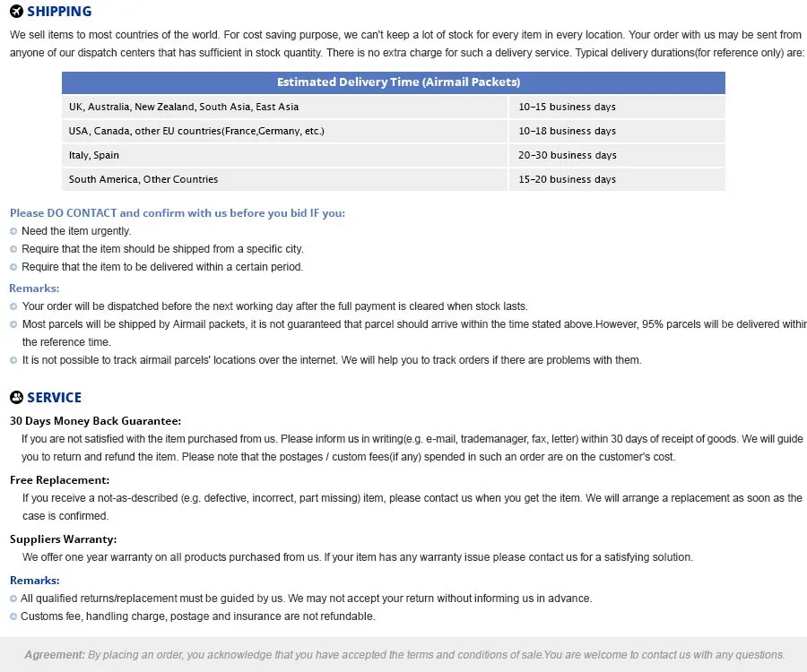Screen dimensions: 807x672
Task: Click the people icon beside SERVICE
Action: (16, 397)
